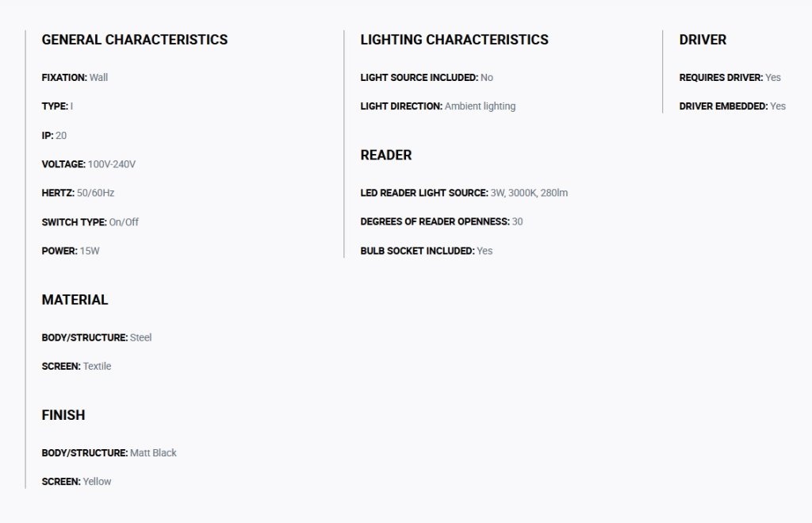Image resolution: width=812 pixels, height=523 pixels.
Task: Select Light Direction Ambient lighting text
Action: [x=438, y=106]
